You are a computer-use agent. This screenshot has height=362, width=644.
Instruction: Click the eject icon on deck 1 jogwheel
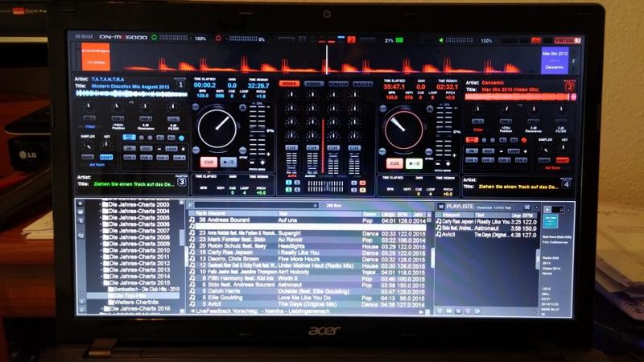click(243, 108)
